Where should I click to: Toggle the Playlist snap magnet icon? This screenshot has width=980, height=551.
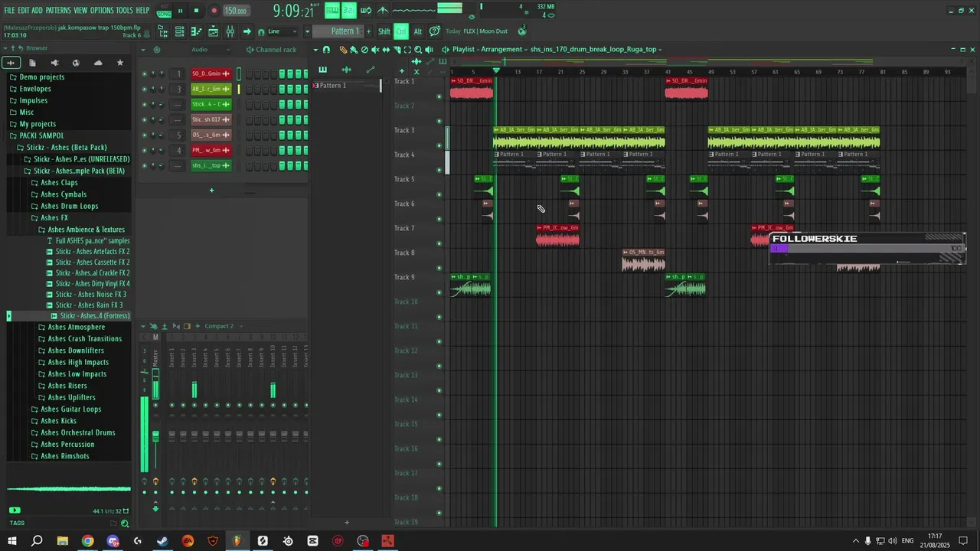(327, 50)
